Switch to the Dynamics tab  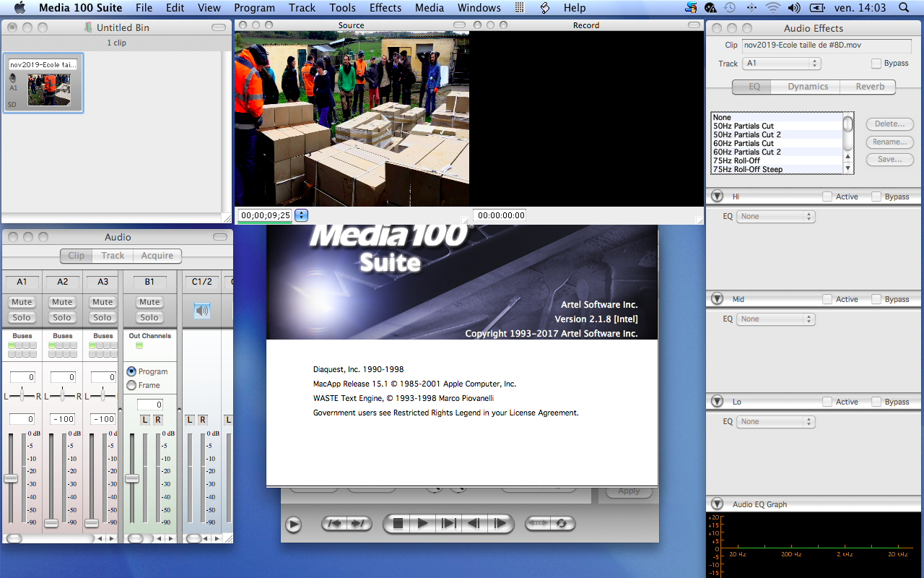tap(807, 87)
